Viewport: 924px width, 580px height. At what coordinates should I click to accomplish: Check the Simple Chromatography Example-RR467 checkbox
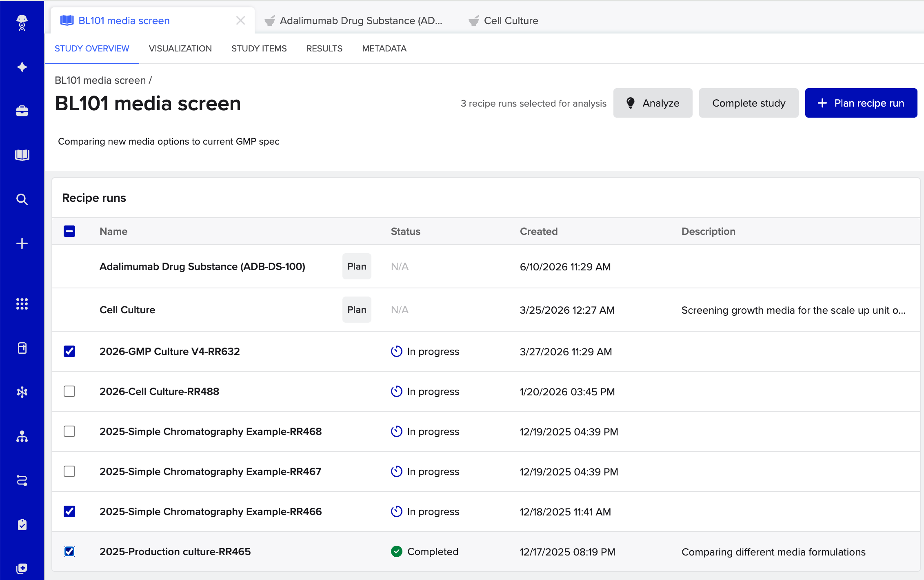69,471
